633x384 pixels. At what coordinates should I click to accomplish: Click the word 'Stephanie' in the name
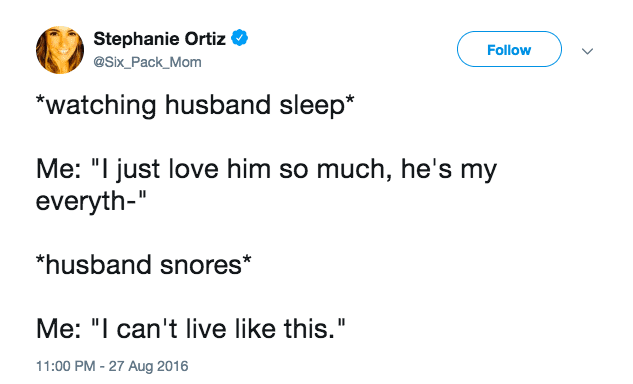[x=136, y=39]
